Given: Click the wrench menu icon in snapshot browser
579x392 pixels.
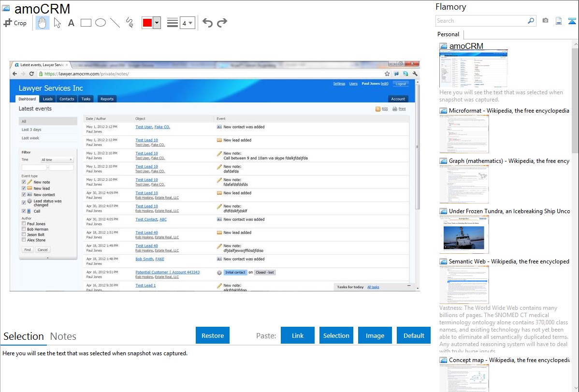Looking at the screenshot, I should 415,73.
